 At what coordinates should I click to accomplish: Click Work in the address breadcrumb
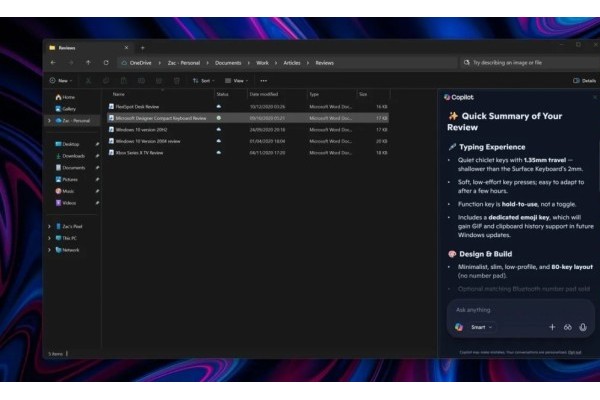pos(262,63)
